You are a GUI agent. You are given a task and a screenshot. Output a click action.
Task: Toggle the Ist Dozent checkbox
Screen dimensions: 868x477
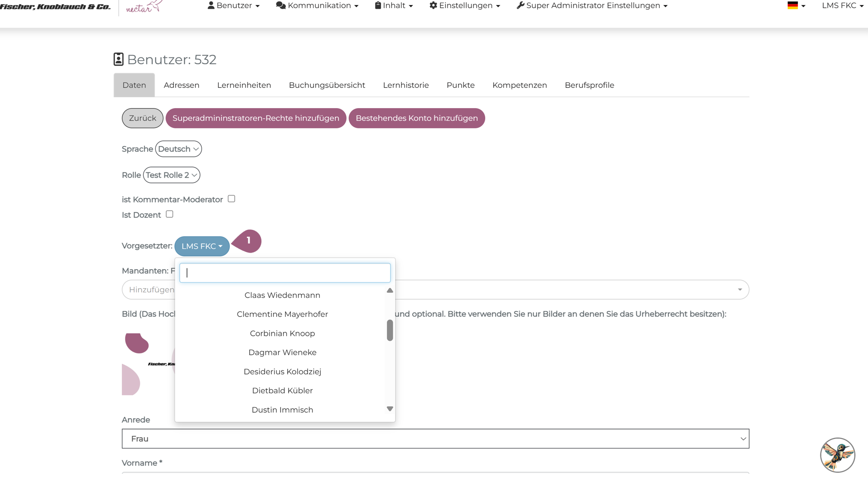pyautogui.click(x=169, y=214)
